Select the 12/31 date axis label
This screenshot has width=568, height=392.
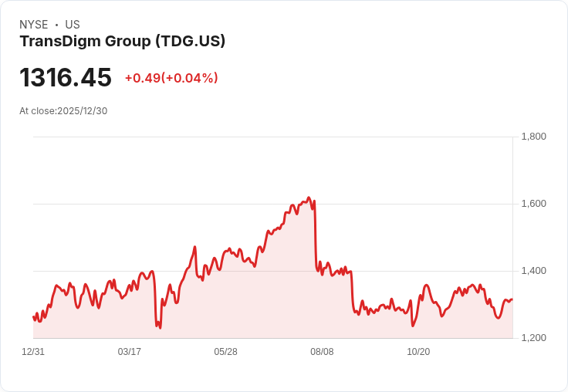[33, 352]
